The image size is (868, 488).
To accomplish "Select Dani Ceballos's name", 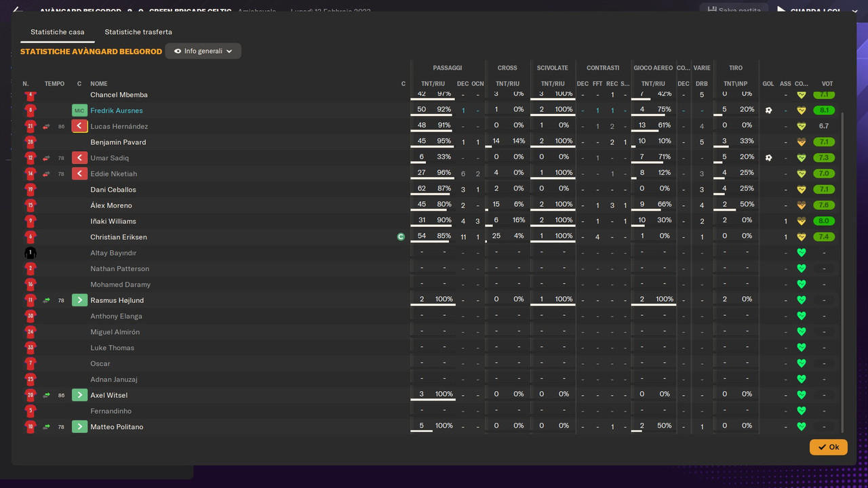I will click(113, 190).
